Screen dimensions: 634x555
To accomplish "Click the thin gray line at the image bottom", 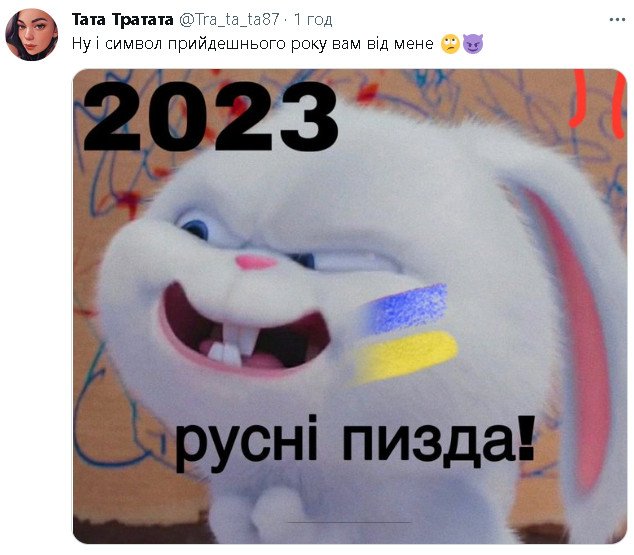I will pos(350,522).
